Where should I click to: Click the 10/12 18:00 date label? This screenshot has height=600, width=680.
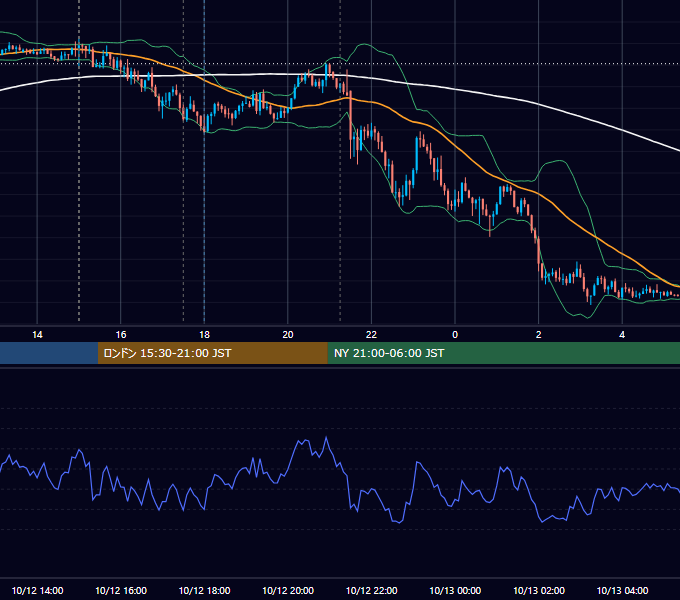pyautogui.click(x=204, y=590)
